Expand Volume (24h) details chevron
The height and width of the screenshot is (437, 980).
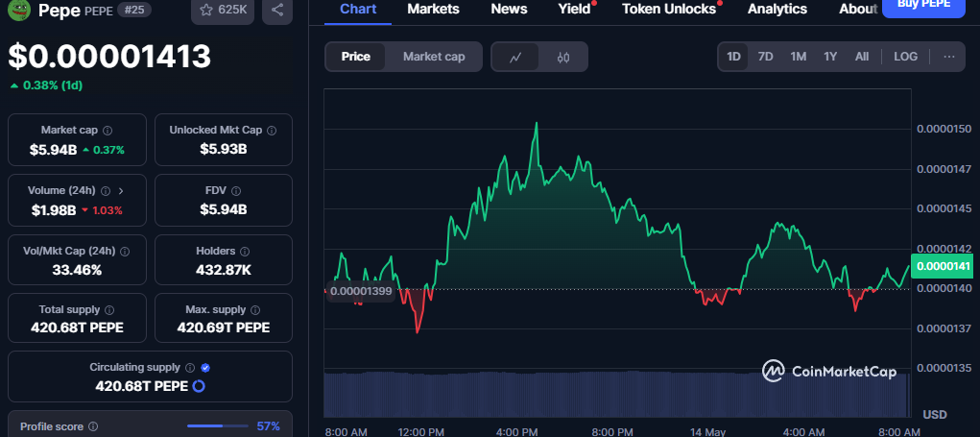tap(121, 191)
